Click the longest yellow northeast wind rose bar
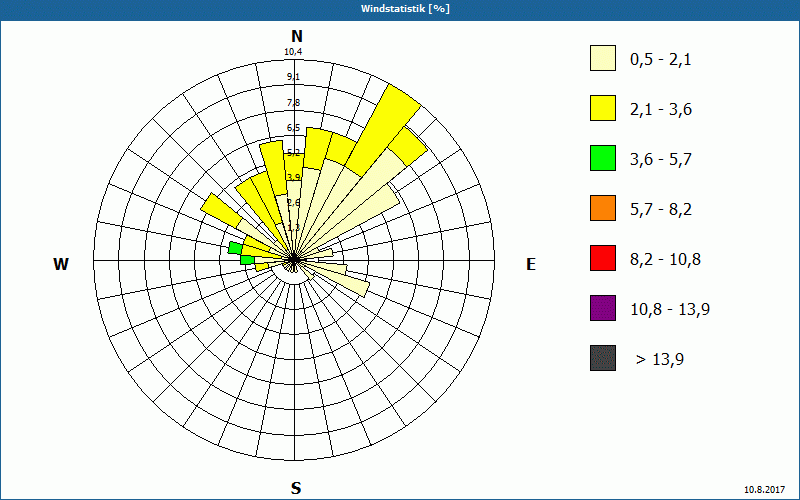This screenshot has height=500, width=800. coord(383,130)
